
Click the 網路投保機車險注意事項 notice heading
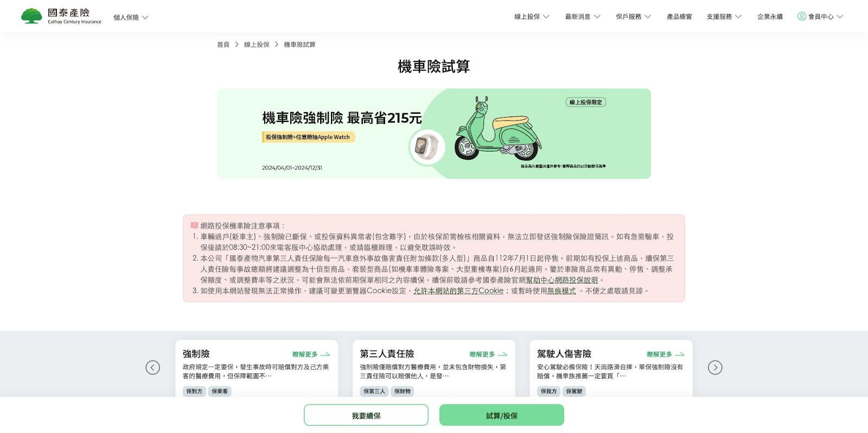243,225
